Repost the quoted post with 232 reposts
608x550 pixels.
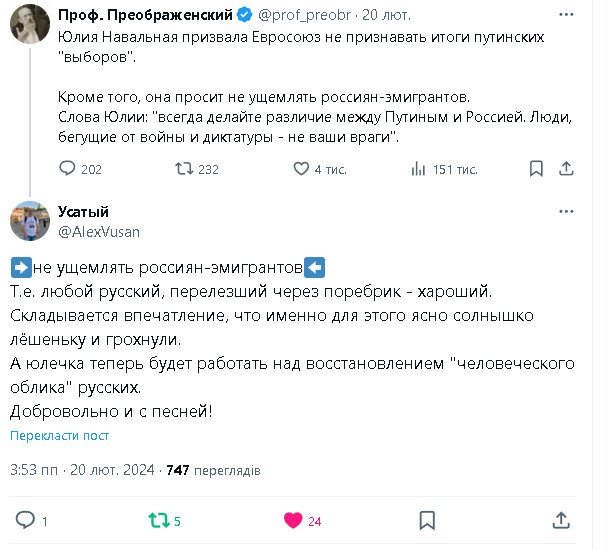coord(184,169)
